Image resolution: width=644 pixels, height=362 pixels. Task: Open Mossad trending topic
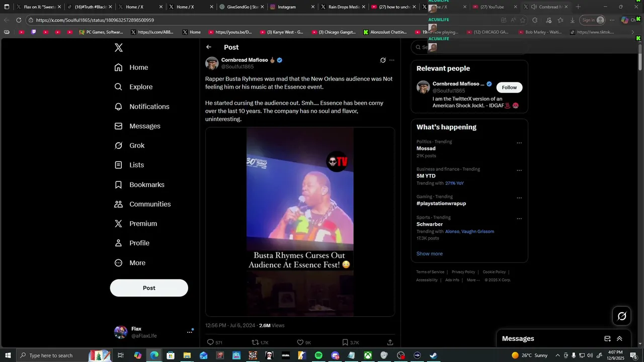coord(426,149)
